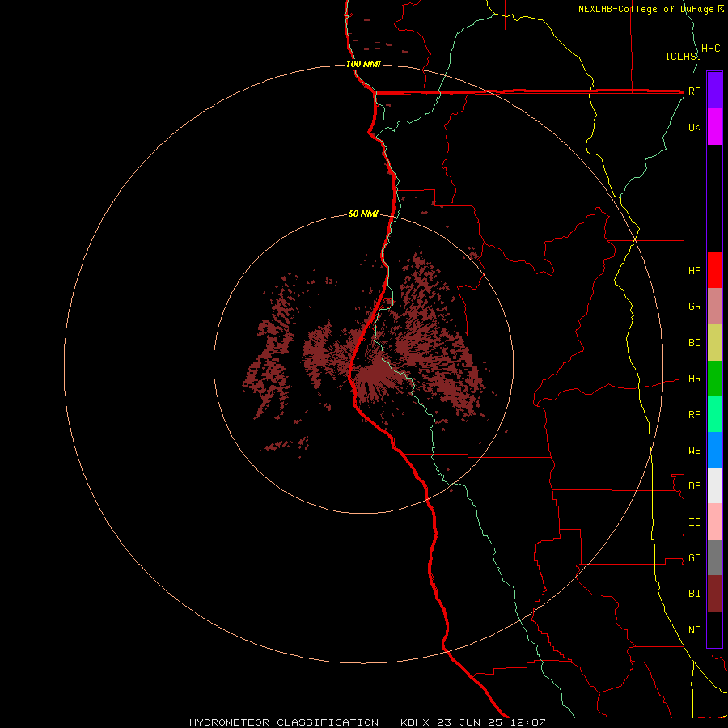Select the BD yellow legend swatch
This screenshot has width=728, height=728.
point(714,343)
